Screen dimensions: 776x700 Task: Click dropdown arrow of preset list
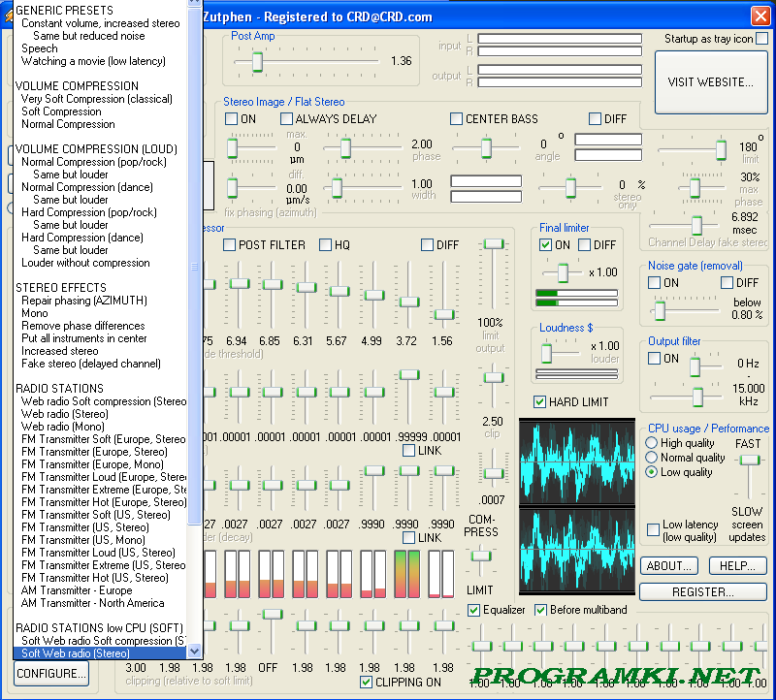pos(194,652)
